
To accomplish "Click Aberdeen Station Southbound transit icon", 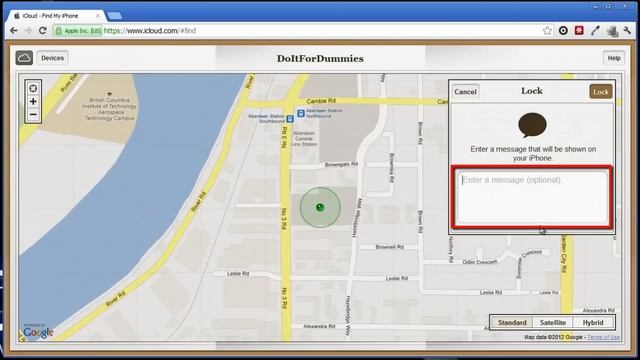I will 290,119.
